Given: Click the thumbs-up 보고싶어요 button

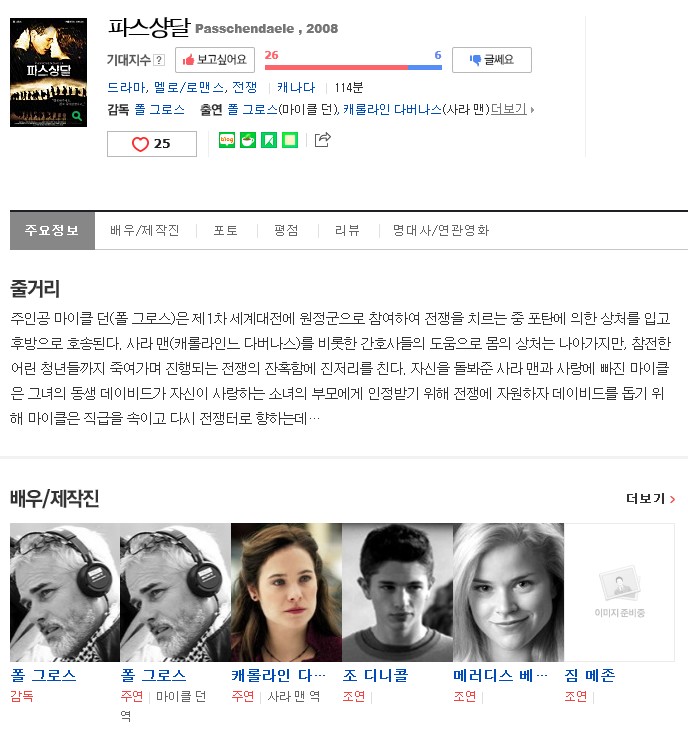Looking at the screenshot, I should point(215,60).
